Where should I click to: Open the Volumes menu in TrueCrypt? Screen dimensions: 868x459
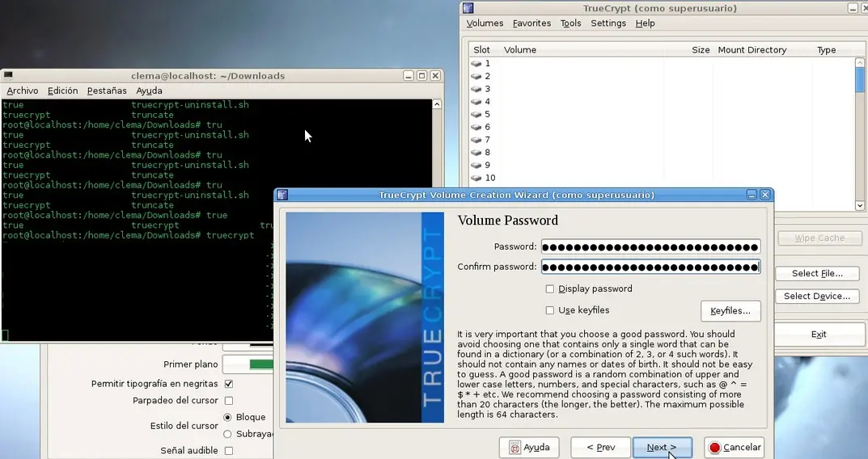coord(485,23)
